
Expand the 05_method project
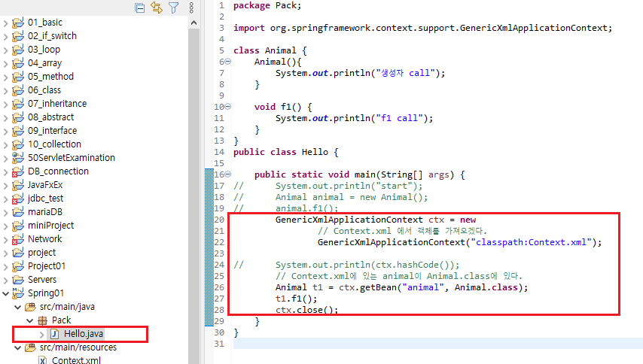[6, 77]
